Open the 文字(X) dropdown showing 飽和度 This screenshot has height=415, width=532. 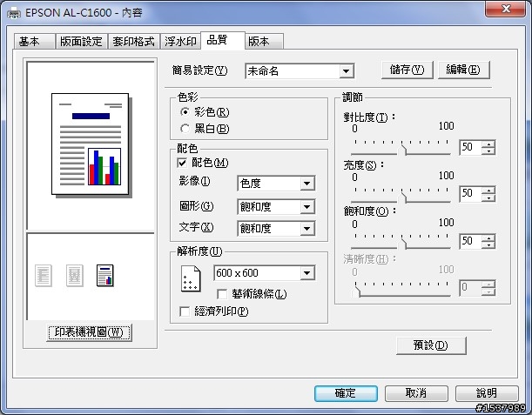pos(276,229)
